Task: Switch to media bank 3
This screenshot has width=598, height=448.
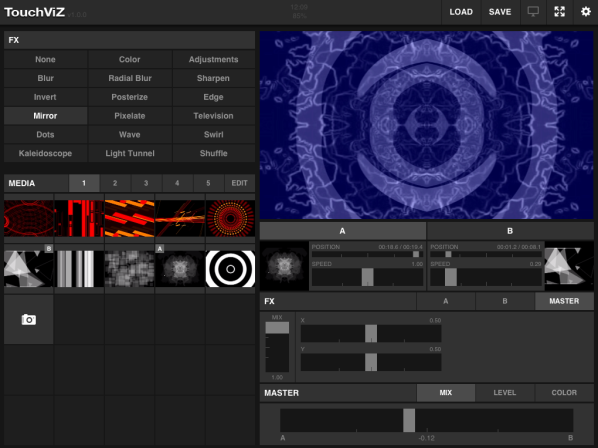Action: coord(146,183)
